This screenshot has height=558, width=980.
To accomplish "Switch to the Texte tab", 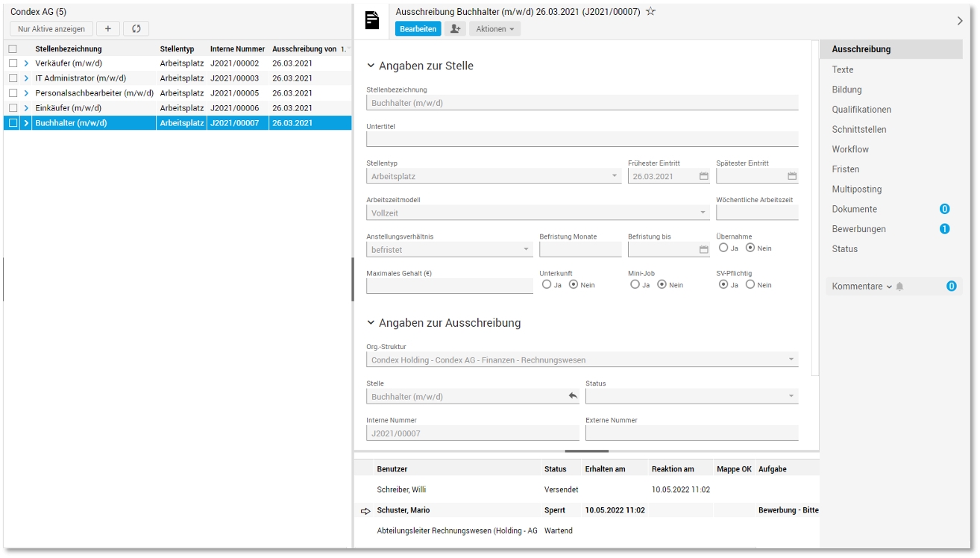I will coord(843,69).
